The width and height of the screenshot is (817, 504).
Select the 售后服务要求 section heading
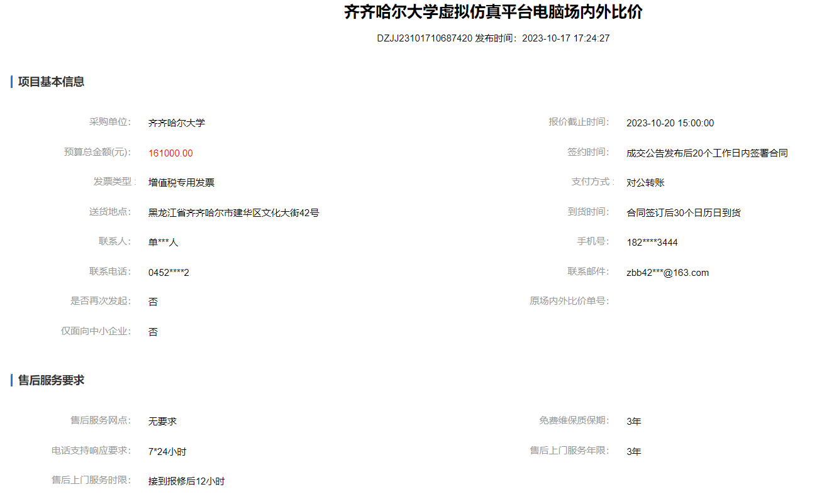point(51,380)
